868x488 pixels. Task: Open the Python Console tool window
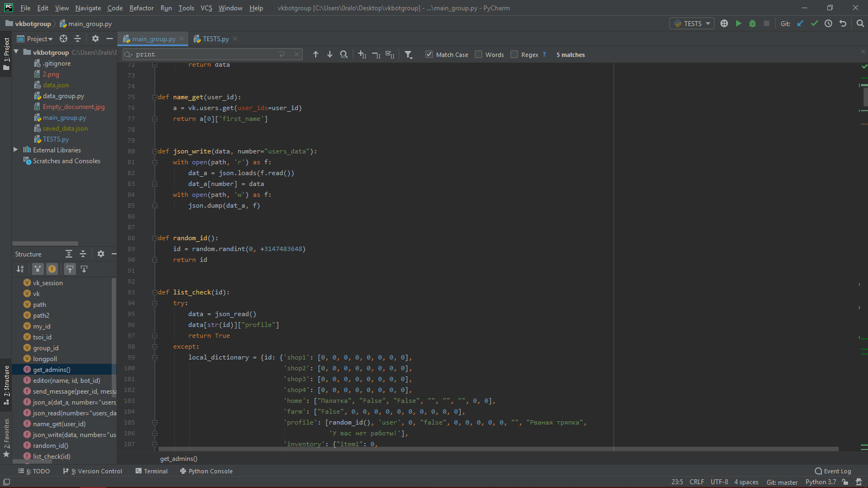pos(206,471)
